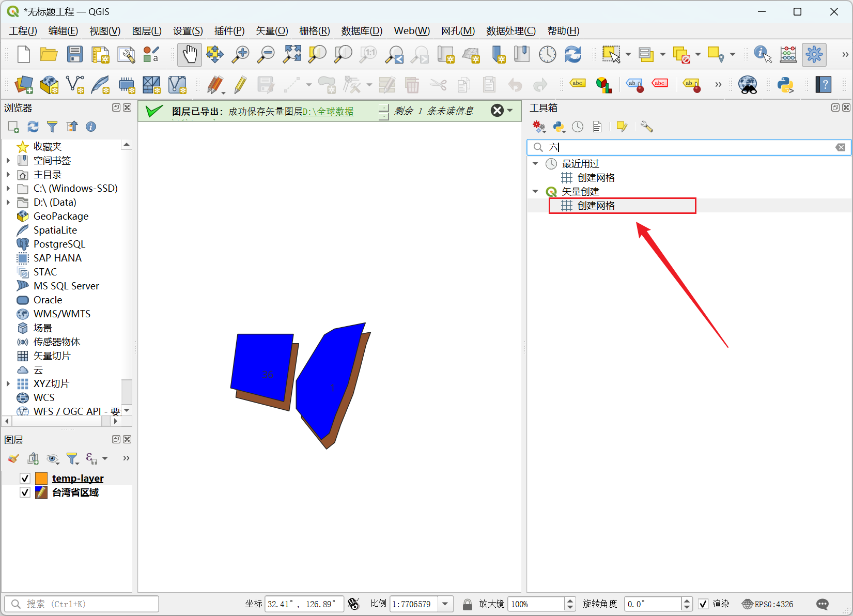Close the 工具箱 toolbox panel
Viewport: 853px width, 616px height.
click(x=846, y=107)
